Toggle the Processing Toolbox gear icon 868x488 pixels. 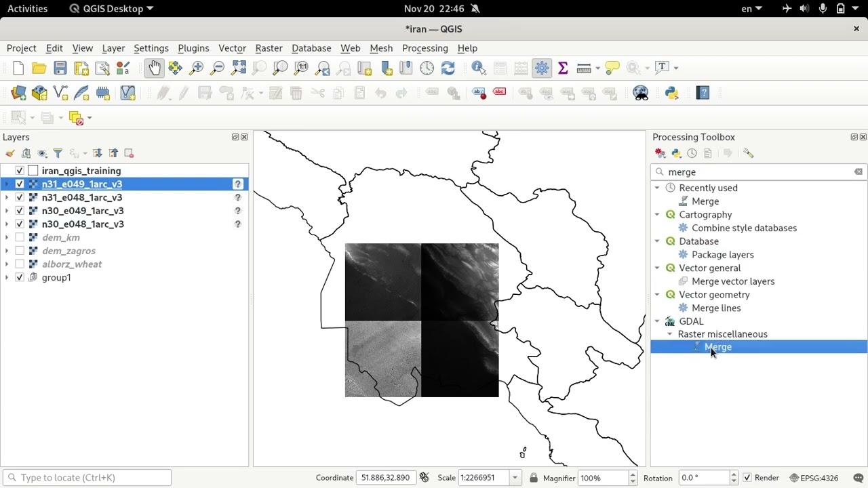(x=542, y=68)
